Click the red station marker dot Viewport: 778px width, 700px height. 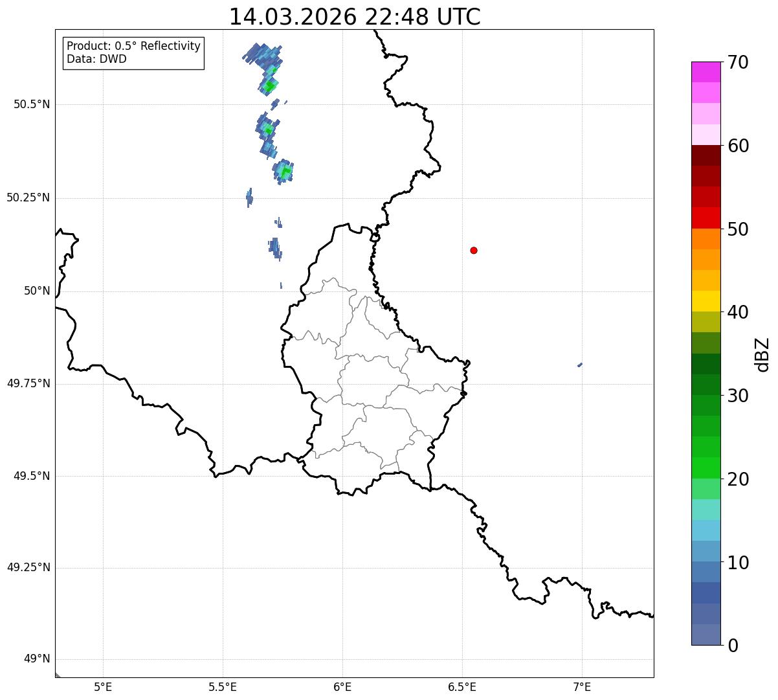[474, 250]
